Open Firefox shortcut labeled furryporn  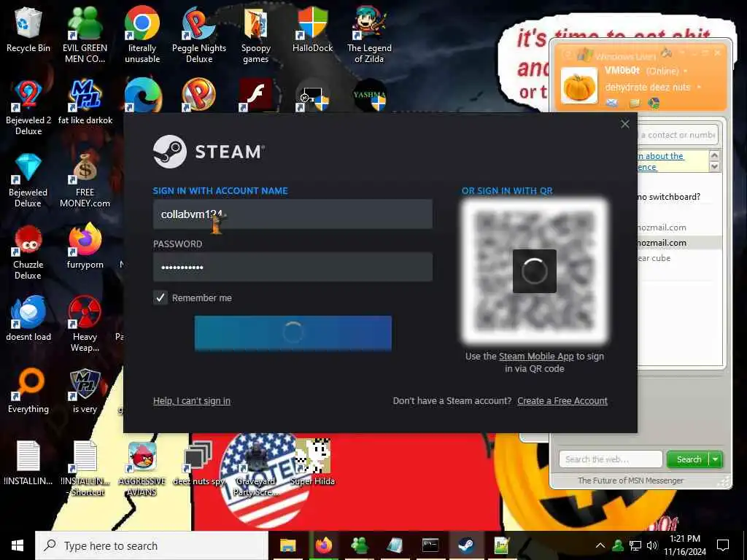(85, 246)
